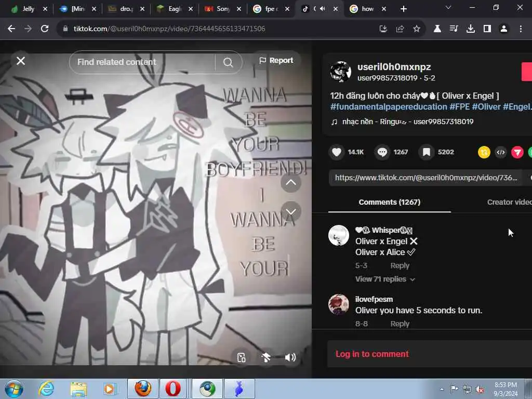This screenshot has height=399, width=532.
Task: Reload the page
Action: click(x=45, y=29)
